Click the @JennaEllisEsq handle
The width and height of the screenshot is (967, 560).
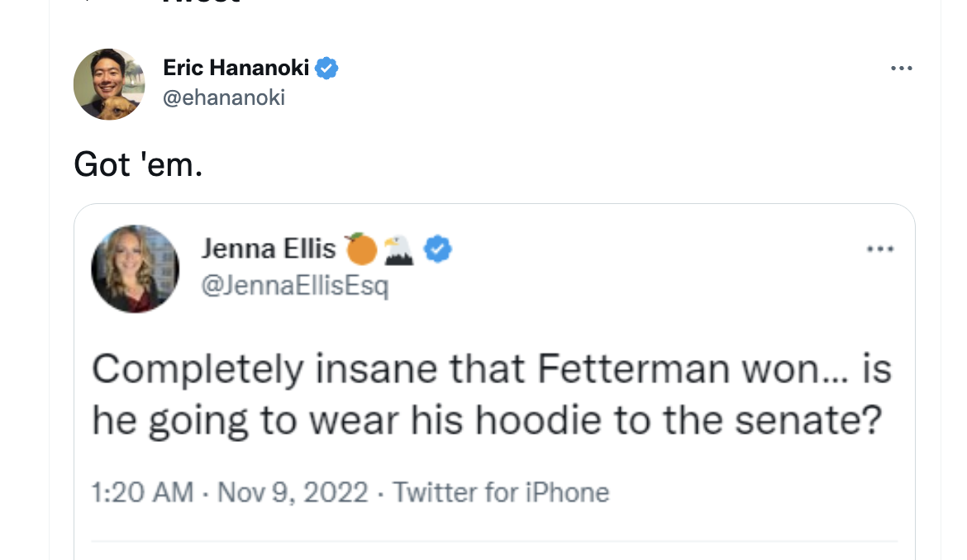(x=295, y=286)
